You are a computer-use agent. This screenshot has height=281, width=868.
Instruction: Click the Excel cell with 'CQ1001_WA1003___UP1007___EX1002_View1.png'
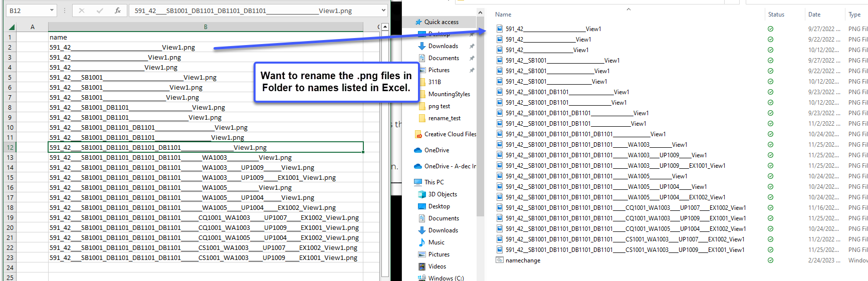coord(205,217)
